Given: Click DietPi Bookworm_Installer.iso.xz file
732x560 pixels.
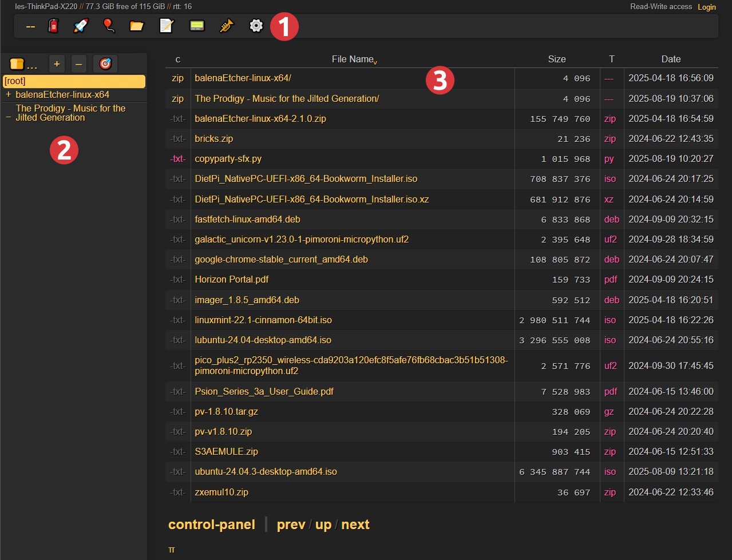Looking at the screenshot, I should [312, 199].
